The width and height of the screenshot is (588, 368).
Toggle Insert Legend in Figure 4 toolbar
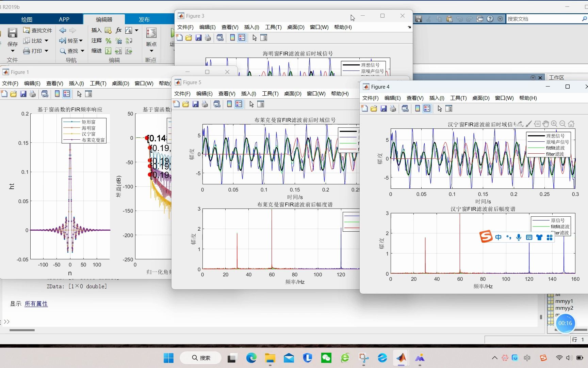[427, 109]
